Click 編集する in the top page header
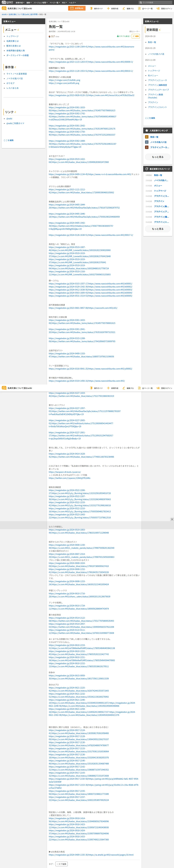 [128, 8]
